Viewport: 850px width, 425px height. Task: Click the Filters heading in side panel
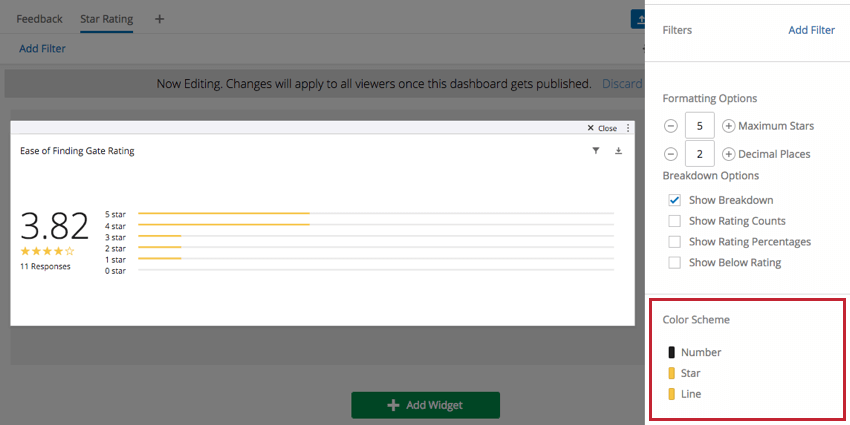pyautogui.click(x=677, y=30)
